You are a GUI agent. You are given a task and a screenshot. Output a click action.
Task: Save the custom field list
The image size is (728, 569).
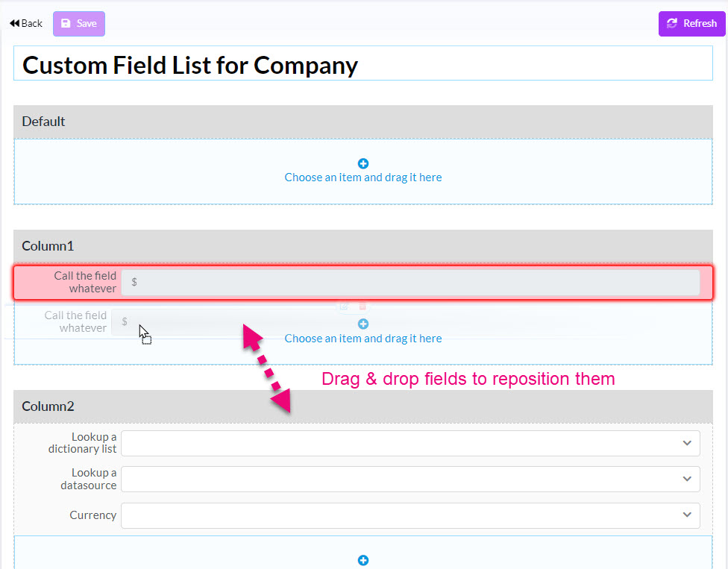tap(79, 24)
